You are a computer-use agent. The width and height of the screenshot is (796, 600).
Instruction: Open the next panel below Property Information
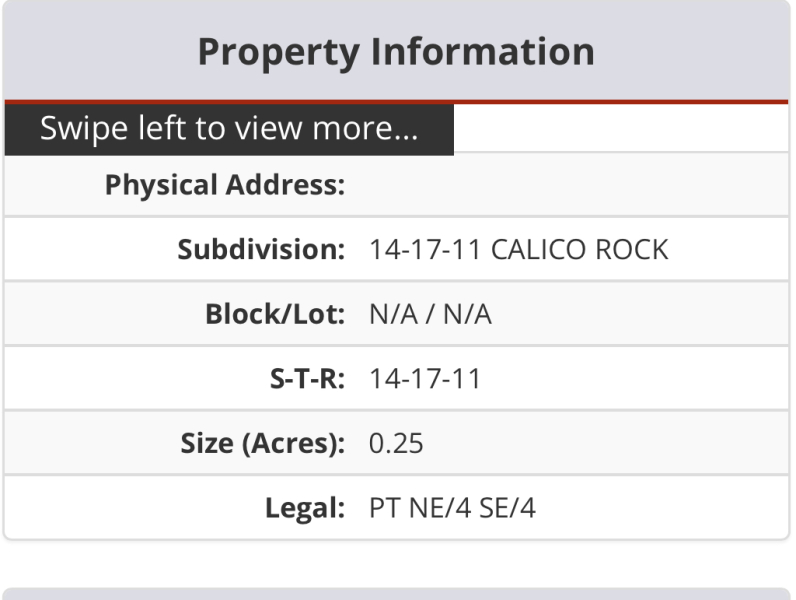[x=396, y=593]
